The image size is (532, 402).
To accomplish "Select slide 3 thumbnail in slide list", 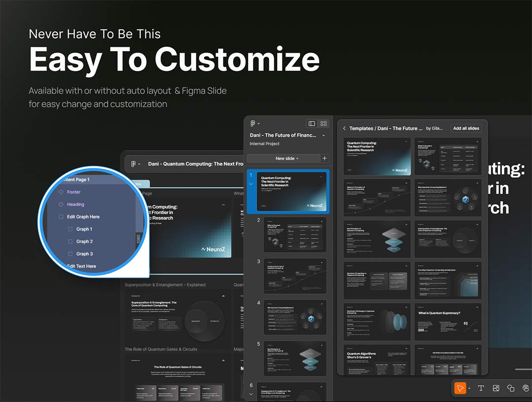I will click(x=295, y=276).
